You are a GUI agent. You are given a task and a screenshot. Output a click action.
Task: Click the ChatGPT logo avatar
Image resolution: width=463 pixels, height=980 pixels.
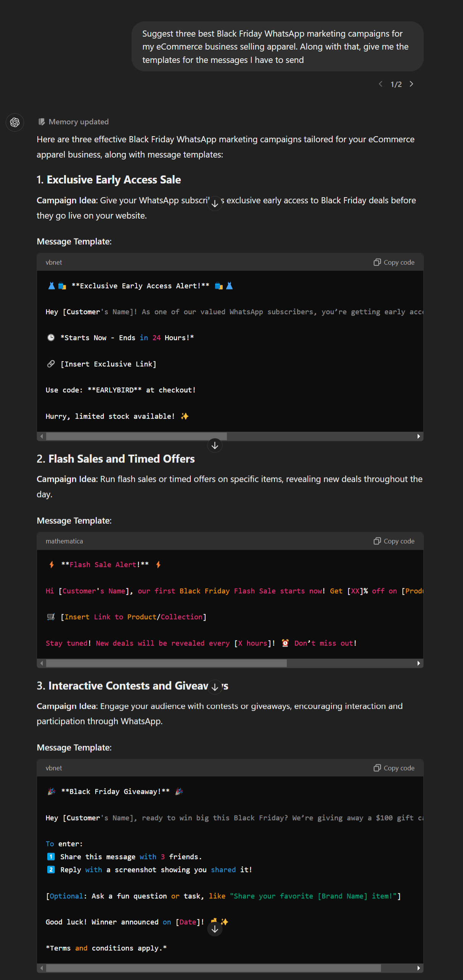point(15,122)
